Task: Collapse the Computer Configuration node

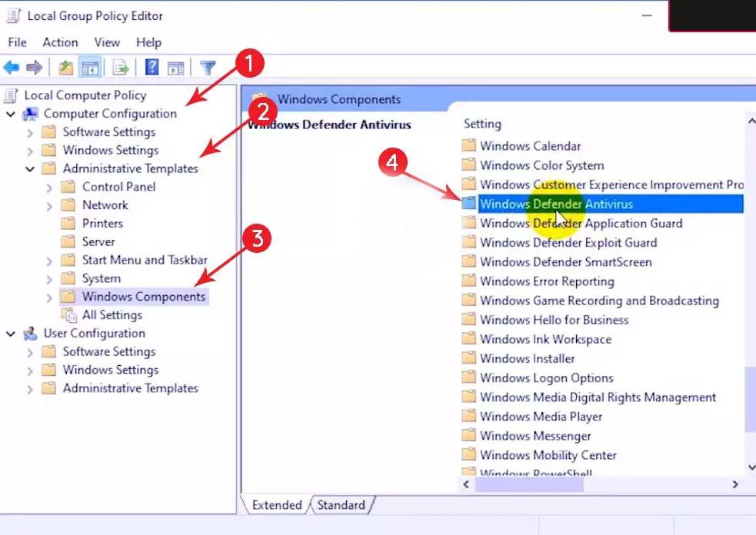Action: pyautogui.click(x=11, y=115)
